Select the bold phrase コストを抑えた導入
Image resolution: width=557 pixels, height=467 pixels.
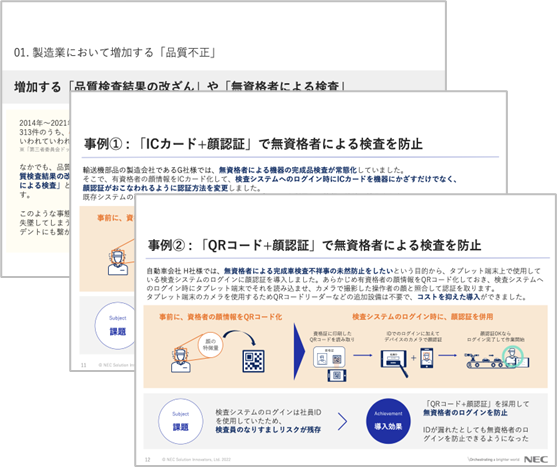point(449,297)
